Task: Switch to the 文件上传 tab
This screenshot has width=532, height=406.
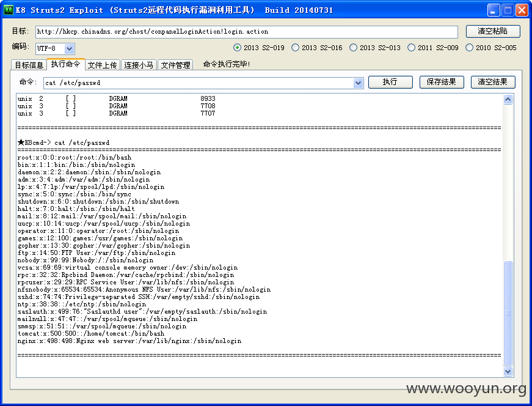Action: pyautogui.click(x=103, y=65)
